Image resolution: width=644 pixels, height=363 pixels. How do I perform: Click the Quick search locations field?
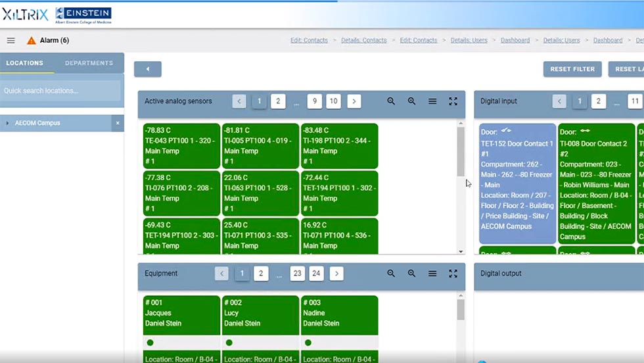point(61,91)
